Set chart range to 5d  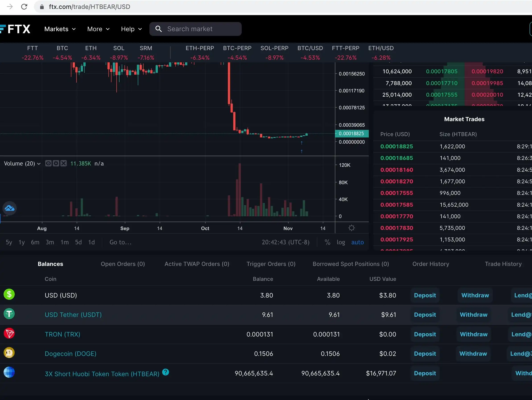(x=78, y=242)
